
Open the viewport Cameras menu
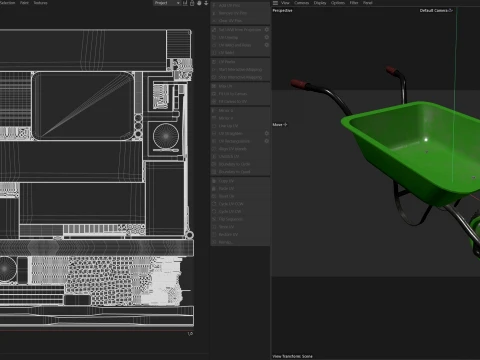302,3
